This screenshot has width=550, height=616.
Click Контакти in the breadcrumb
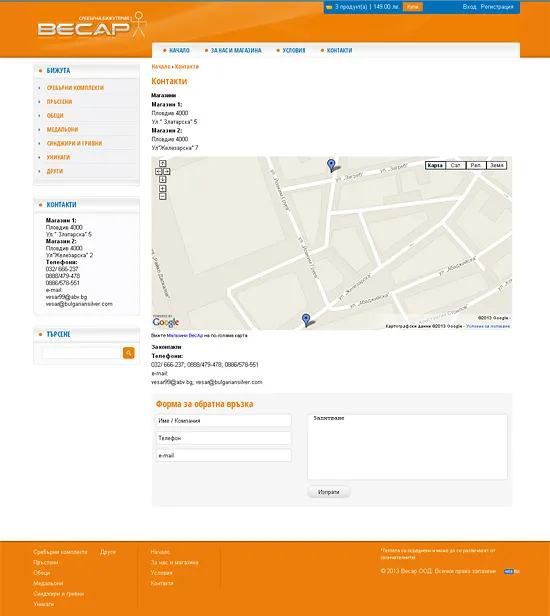pos(187,67)
